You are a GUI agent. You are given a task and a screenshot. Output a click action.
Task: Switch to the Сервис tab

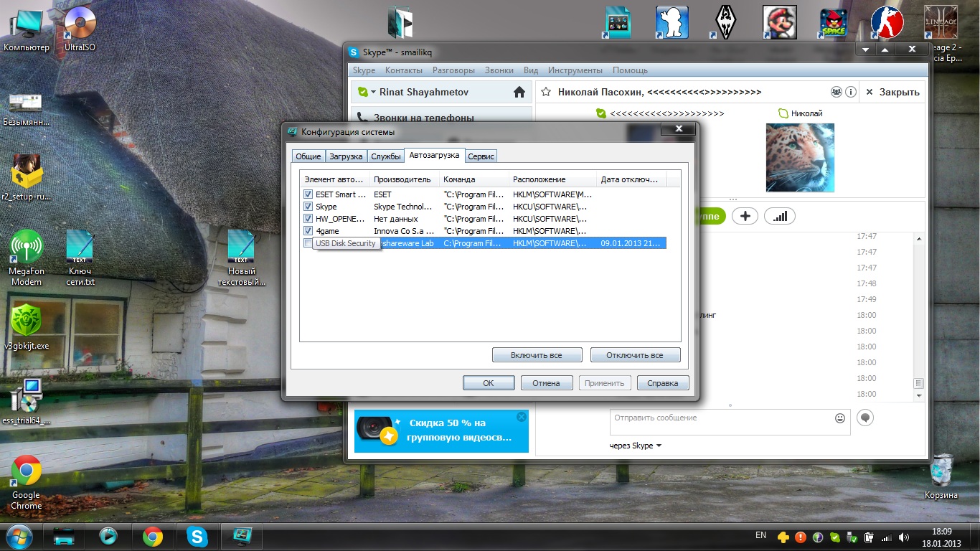pos(481,156)
